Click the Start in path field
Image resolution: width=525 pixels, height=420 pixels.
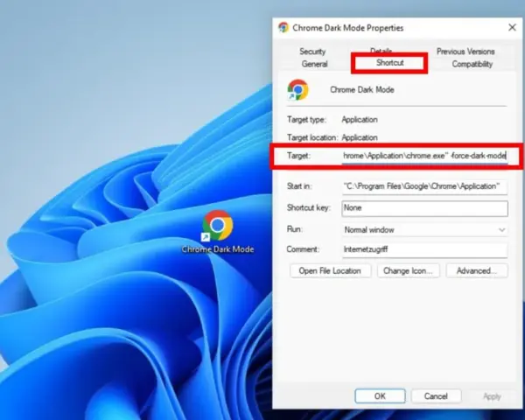pos(424,186)
